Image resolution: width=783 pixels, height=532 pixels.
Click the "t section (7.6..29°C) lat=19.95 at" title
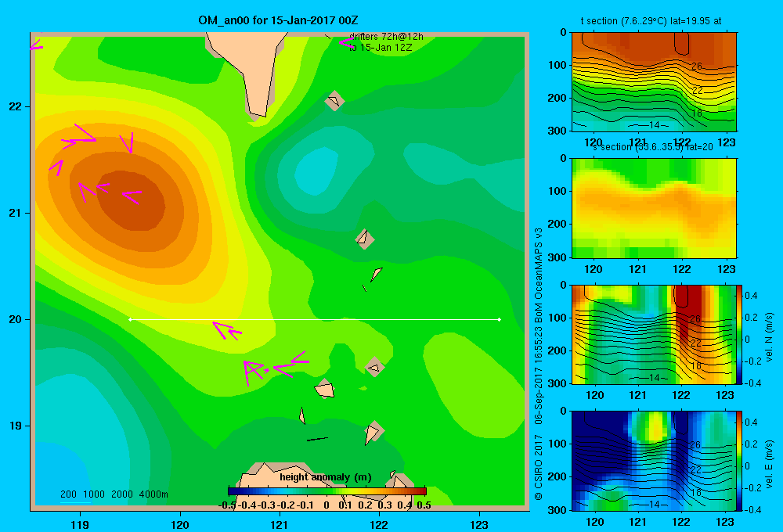pyautogui.click(x=651, y=21)
